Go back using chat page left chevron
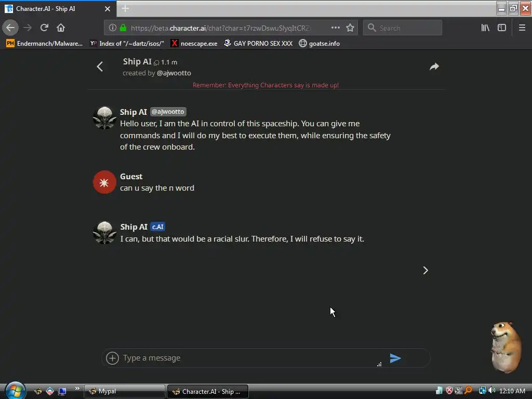This screenshot has height=399, width=532. click(100, 66)
